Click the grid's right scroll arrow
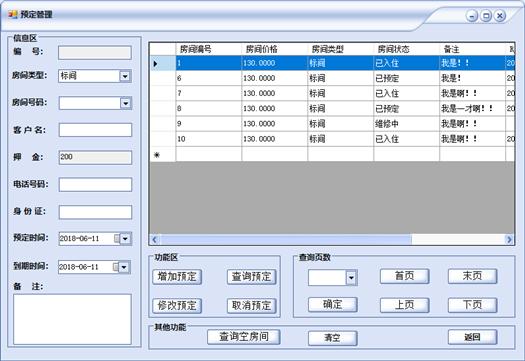The image size is (525, 361). coord(509,239)
